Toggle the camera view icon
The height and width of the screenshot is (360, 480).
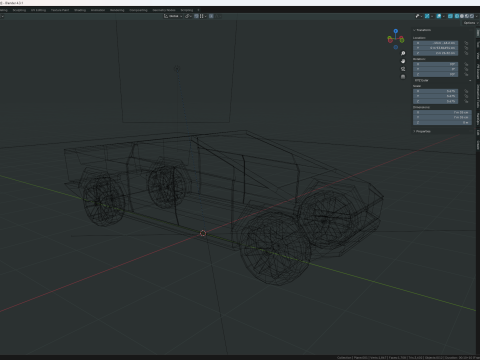pyautogui.click(x=403, y=69)
